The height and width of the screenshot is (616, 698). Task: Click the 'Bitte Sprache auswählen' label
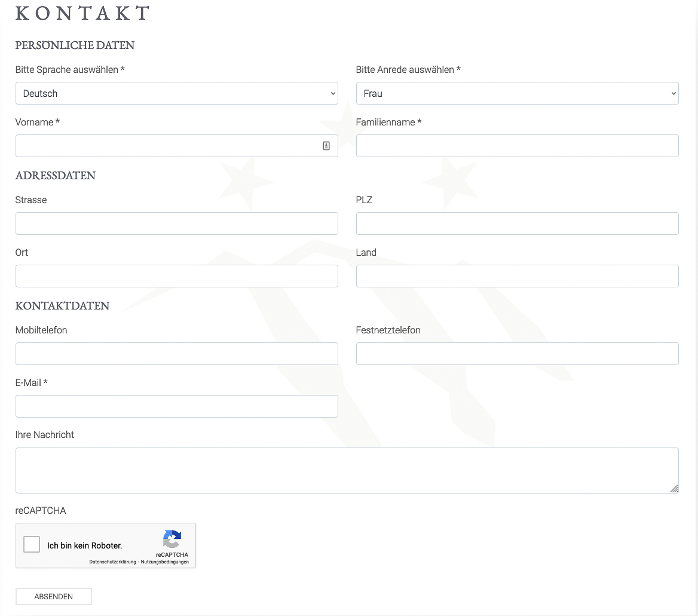pyautogui.click(x=70, y=70)
